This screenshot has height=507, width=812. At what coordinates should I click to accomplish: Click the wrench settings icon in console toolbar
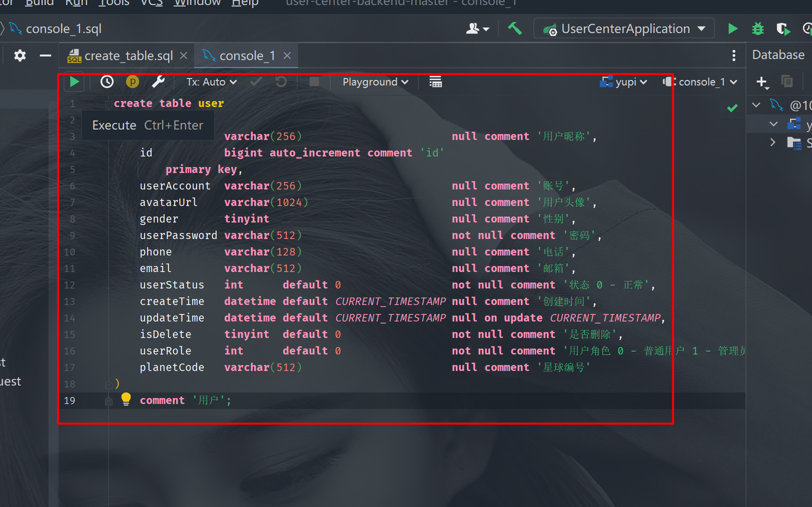point(158,81)
